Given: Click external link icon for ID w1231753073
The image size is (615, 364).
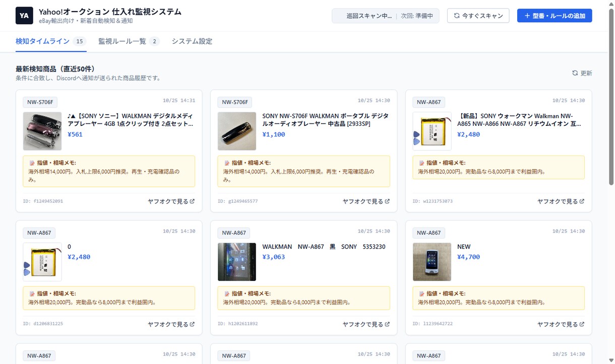Looking at the screenshot, I should (x=582, y=201).
